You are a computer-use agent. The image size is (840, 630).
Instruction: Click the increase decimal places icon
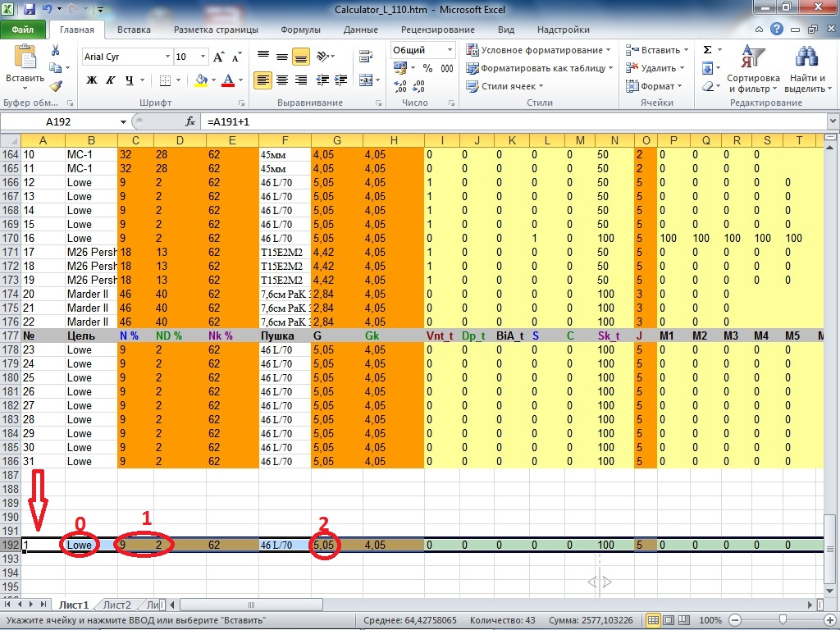click(400, 85)
